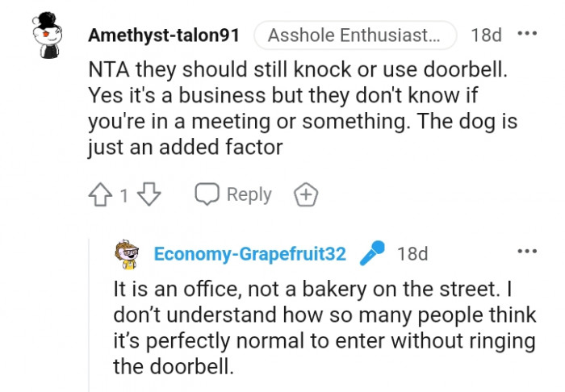This screenshot has height=392, width=565.
Task: Open Amethyst-talon91's avatar
Action: click(x=47, y=34)
